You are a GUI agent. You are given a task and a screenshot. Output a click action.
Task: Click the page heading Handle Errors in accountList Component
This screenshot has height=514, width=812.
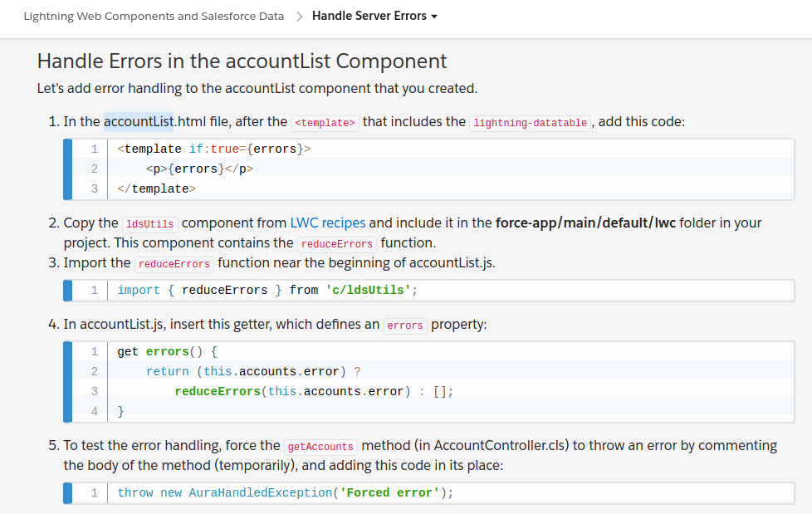242,61
